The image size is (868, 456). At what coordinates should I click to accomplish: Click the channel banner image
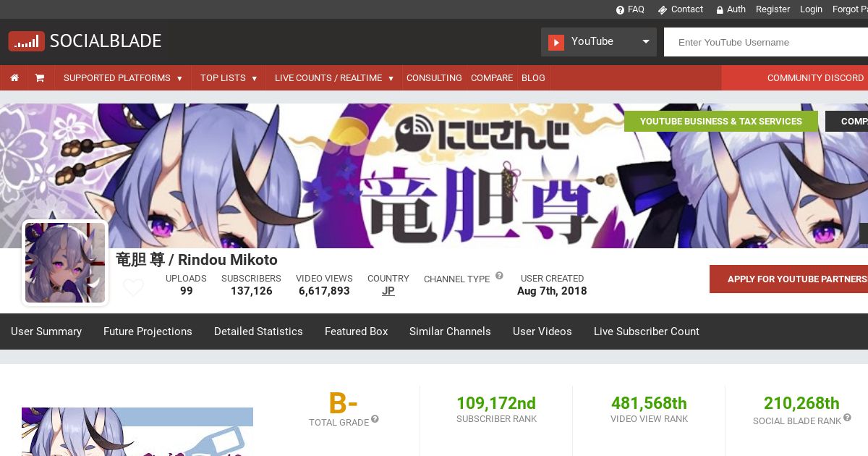click(x=434, y=176)
